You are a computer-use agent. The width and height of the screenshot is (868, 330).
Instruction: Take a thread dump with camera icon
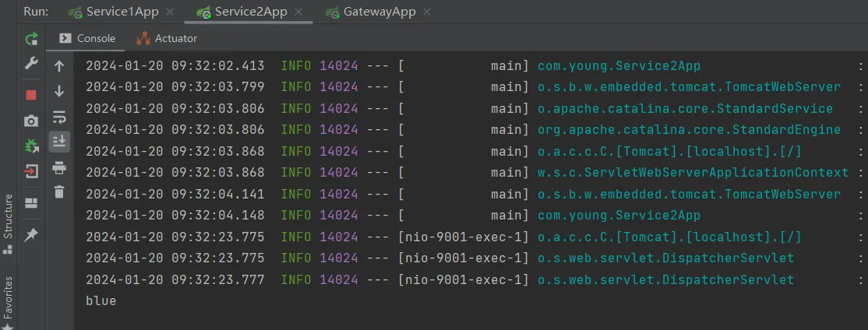pyautogui.click(x=31, y=121)
